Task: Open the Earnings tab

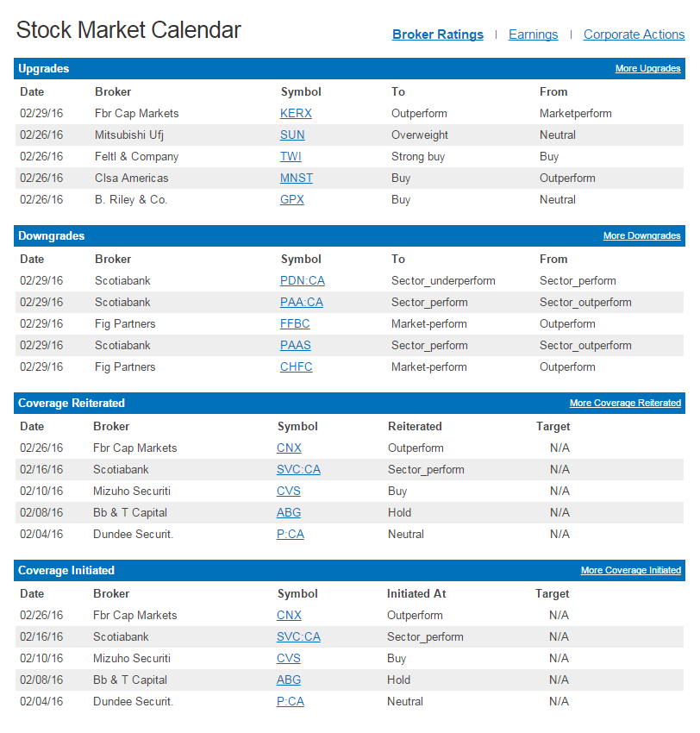Action: 533,34
